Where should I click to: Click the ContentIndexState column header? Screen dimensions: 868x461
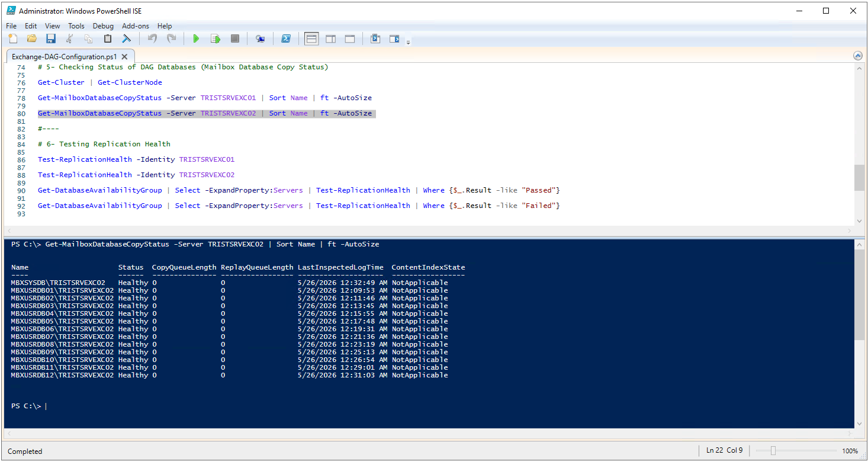click(x=428, y=267)
